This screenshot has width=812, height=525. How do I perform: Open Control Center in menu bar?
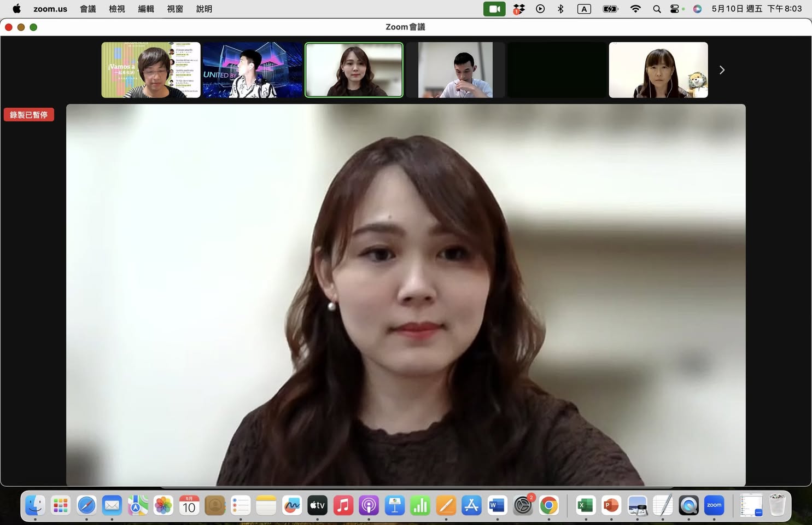[676, 9]
